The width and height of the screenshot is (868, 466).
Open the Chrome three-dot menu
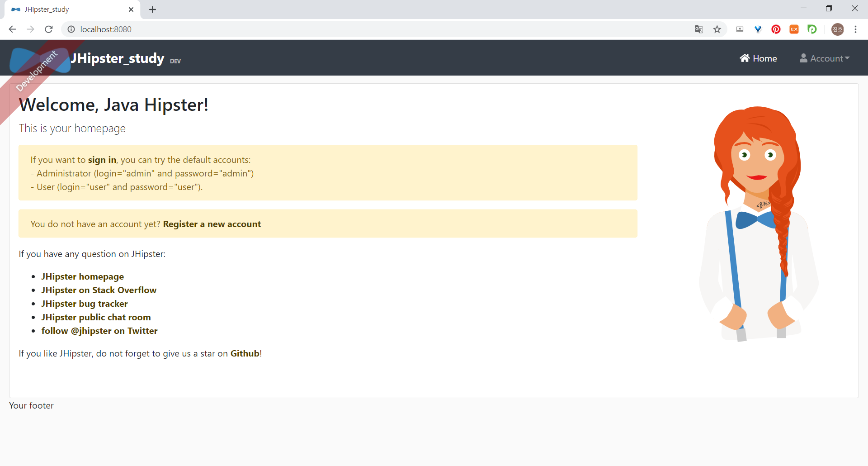[x=856, y=29]
